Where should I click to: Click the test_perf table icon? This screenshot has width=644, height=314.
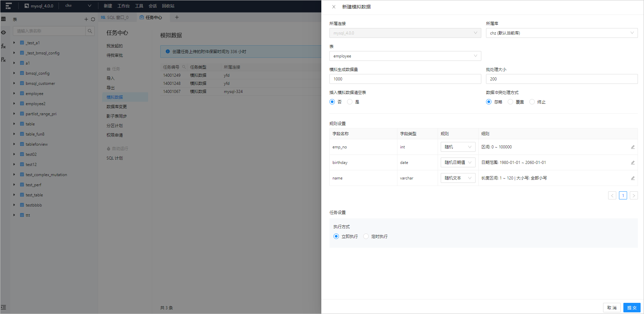tap(22, 185)
